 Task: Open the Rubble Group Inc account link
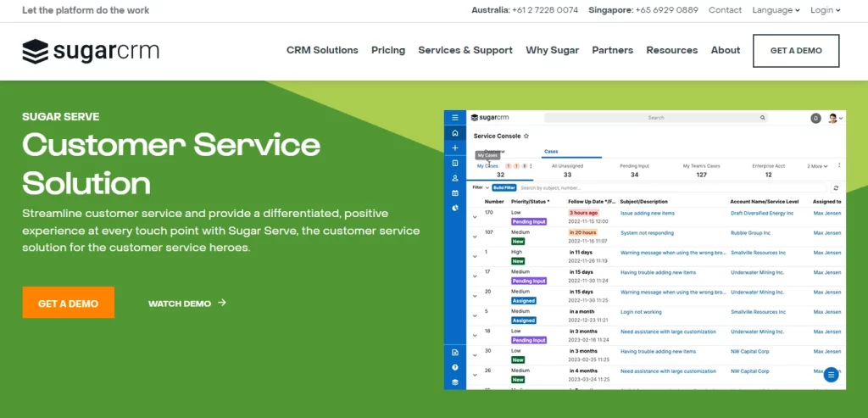tap(751, 232)
